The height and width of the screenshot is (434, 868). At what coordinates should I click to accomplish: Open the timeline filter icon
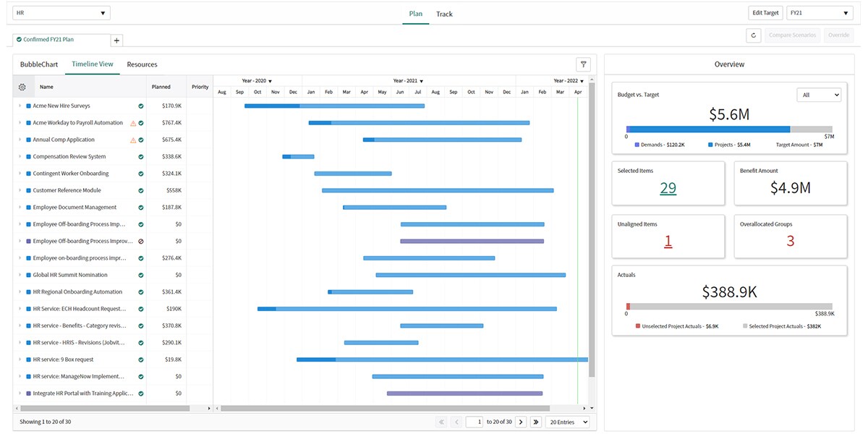click(x=583, y=64)
